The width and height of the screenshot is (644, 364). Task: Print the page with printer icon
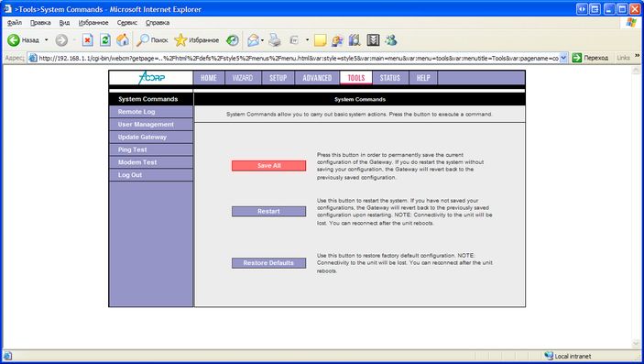(275, 40)
